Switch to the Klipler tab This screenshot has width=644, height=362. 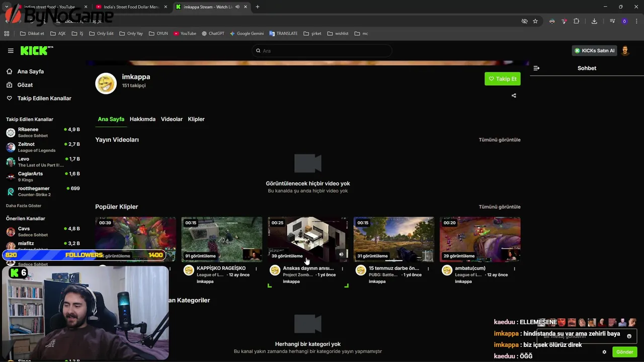(196, 119)
